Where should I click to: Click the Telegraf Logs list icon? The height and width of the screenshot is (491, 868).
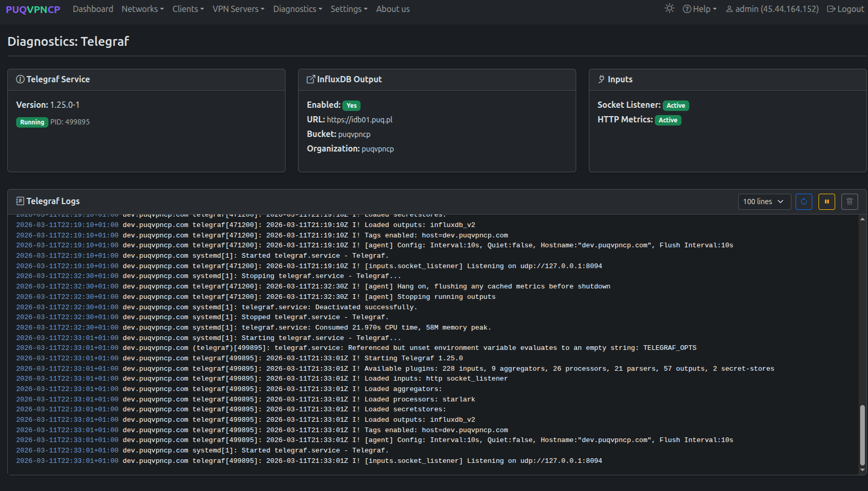coord(20,201)
